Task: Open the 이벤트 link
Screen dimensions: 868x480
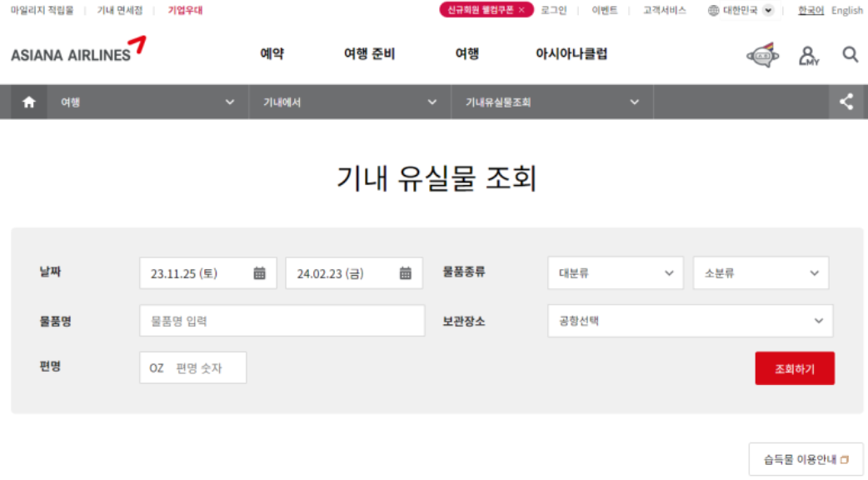Action: point(605,11)
